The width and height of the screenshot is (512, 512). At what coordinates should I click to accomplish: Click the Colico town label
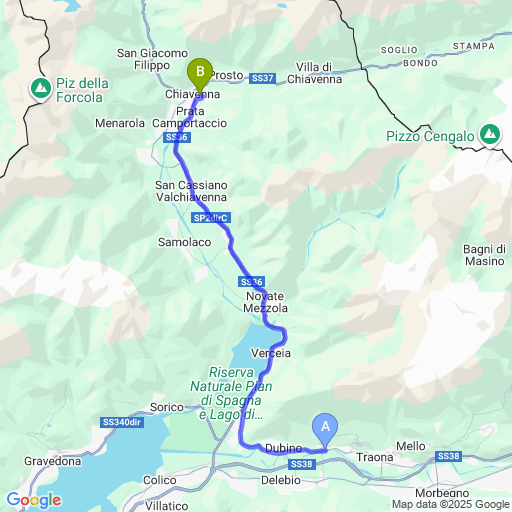159,480
